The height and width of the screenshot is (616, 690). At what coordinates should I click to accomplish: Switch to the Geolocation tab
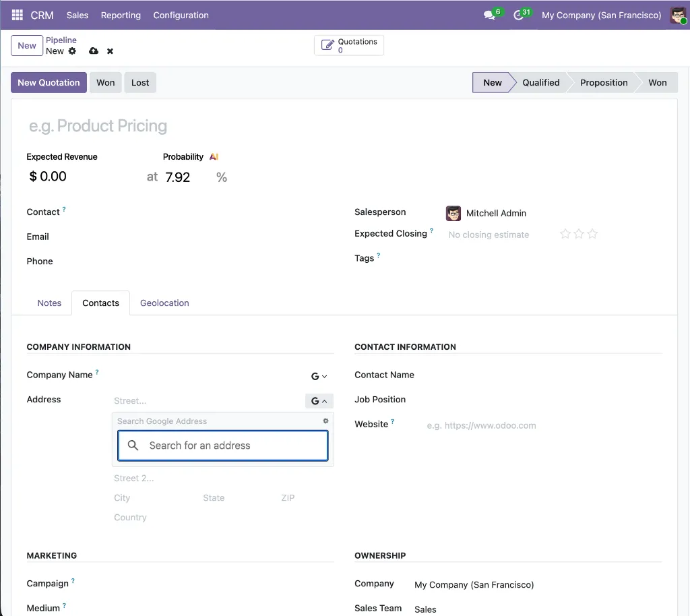(x=164, y=303)
